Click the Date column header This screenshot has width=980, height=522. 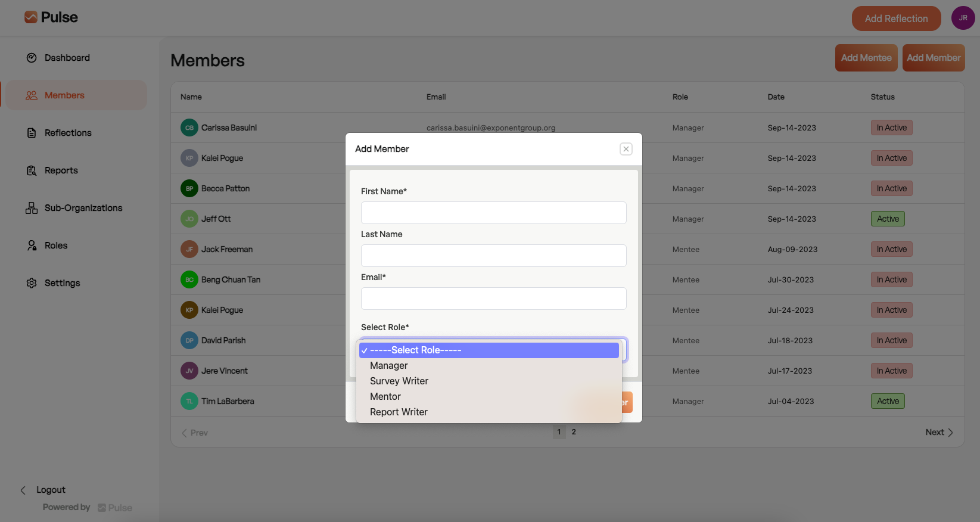(776, 97)
